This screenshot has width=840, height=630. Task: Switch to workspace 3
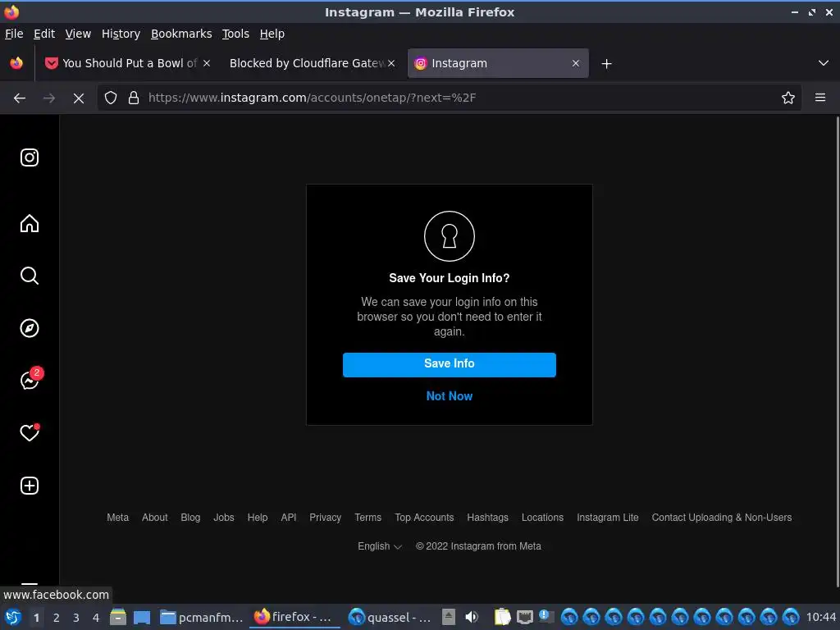[76, 618]
